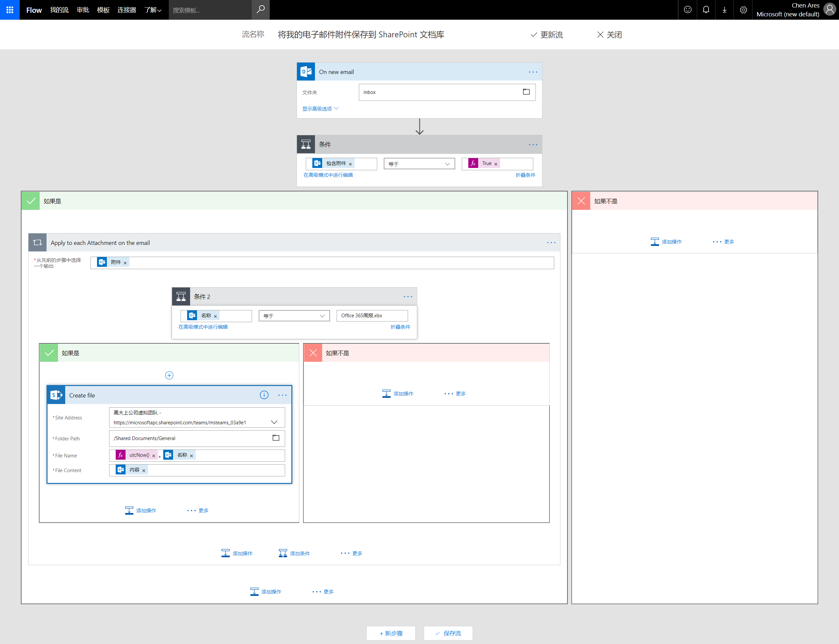Open the settings gear icon
Image resolution: width=839 pixels, height=644 pixels.
pyautogui.click(x=743, y=9)
